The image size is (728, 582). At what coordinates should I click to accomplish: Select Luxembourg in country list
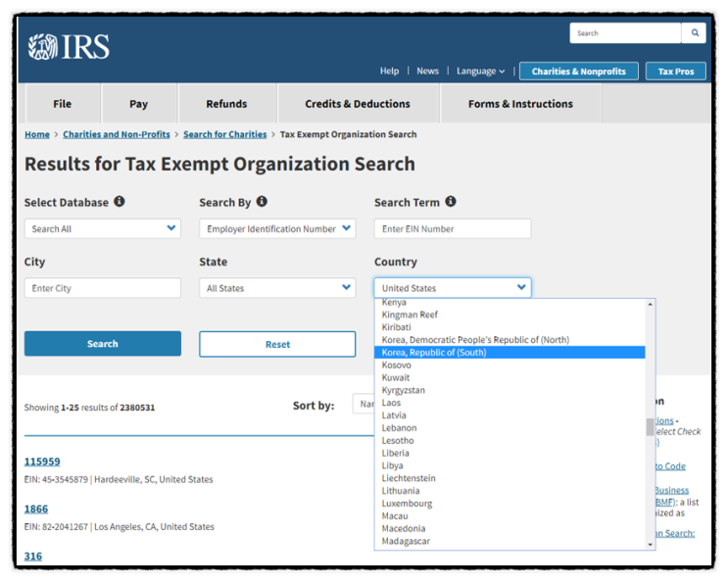[x=510, y=503]
